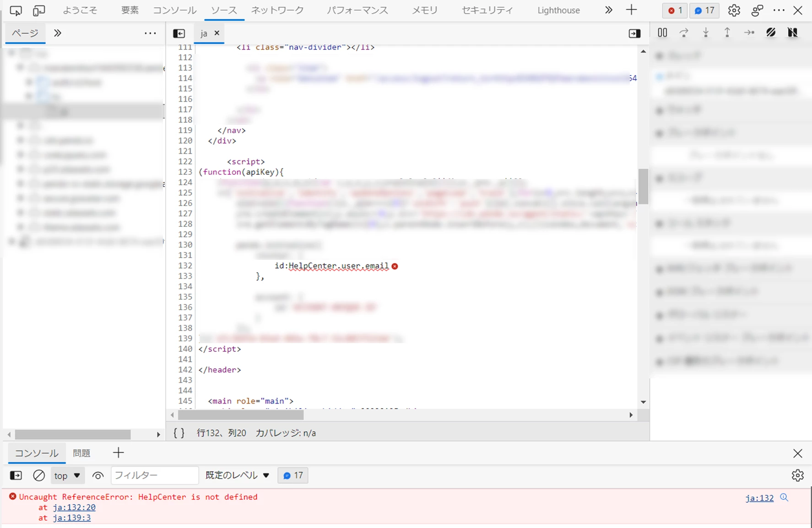This screenshot has height=528, width=812.
Task: Open the feedback/experiments icon beside settings
Action: click(x=757, y=10)
